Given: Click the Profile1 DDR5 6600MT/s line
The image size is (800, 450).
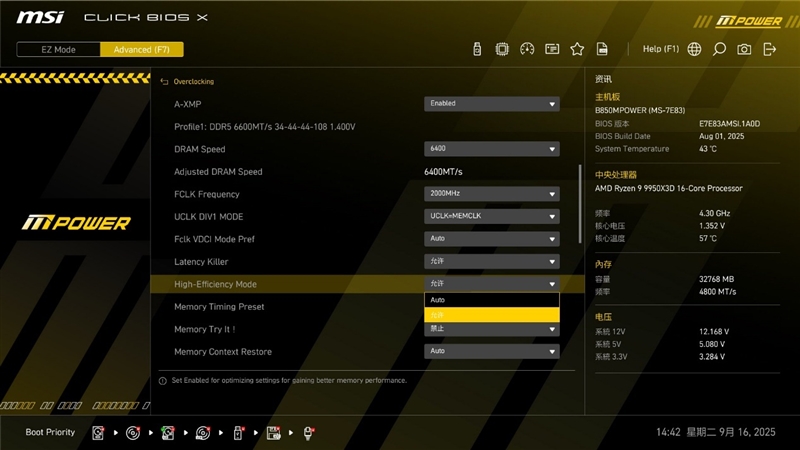Looking at the screenshot, I should pos(264,127).
